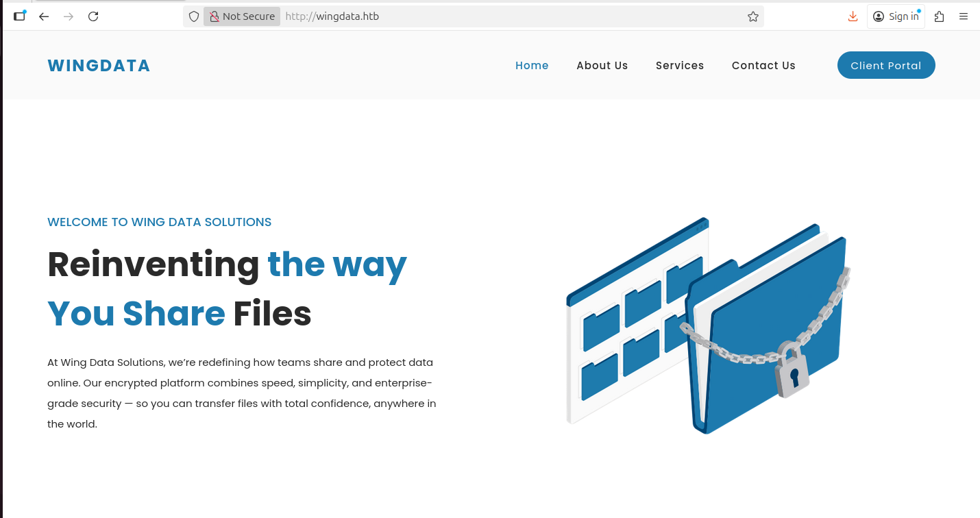Click the WINGDATA logo

coord(99,66)
